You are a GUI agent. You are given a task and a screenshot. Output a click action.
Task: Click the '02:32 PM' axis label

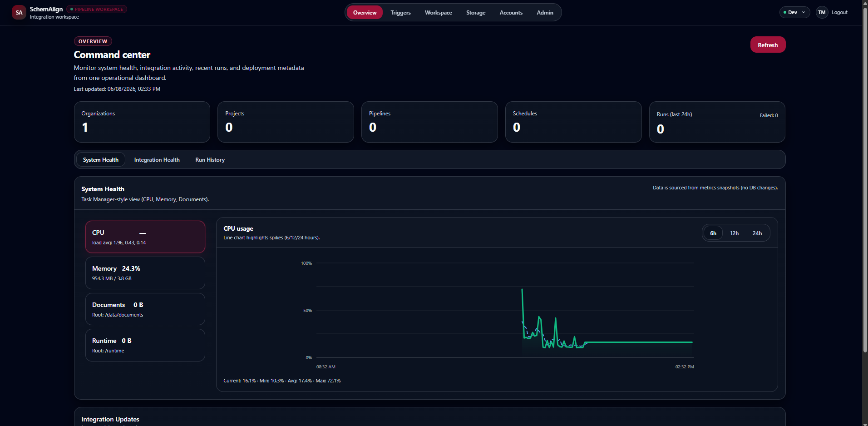tap(685, 367)
